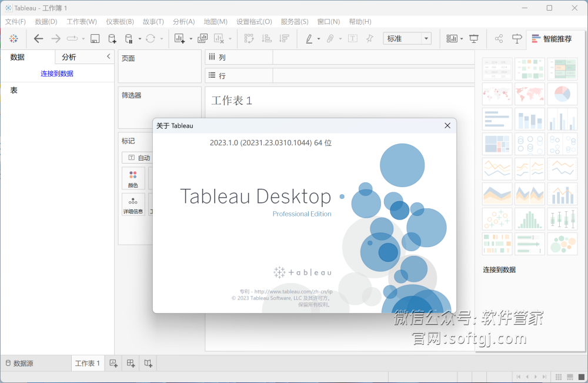This screenshot has height=383, width=588.
Task: Open Presentation Mode from the toolbar
Action: tap(474, 38)
